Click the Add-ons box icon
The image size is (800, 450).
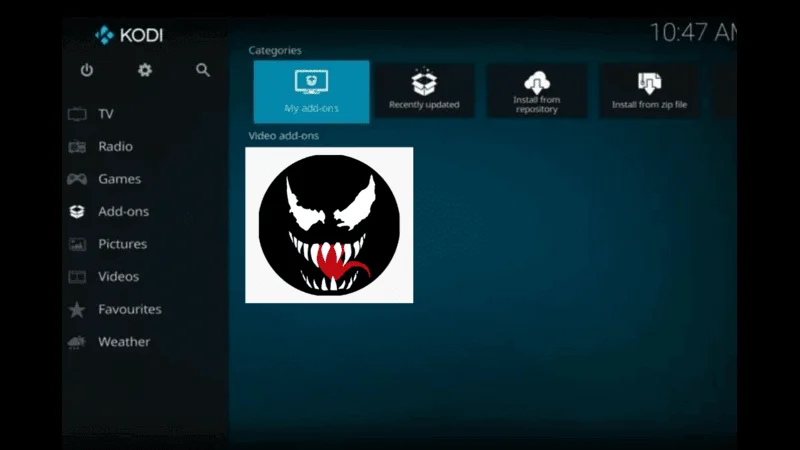[77, 211]
